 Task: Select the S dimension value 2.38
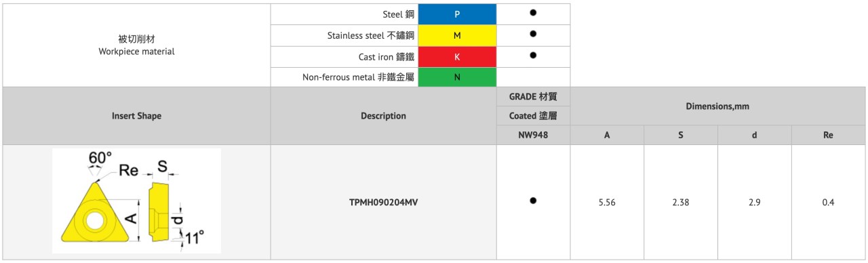click(680, 202)
